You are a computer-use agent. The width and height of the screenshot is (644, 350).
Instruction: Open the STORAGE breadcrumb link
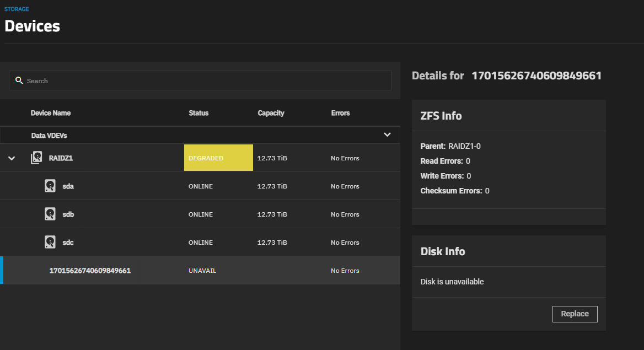tap(17, 9)
